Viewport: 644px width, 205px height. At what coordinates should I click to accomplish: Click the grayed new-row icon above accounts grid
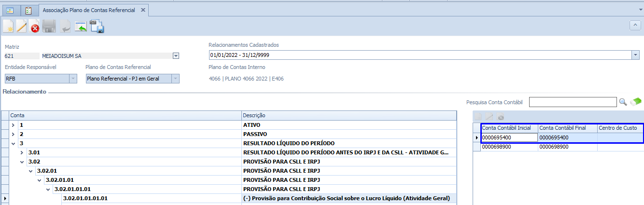478,117
